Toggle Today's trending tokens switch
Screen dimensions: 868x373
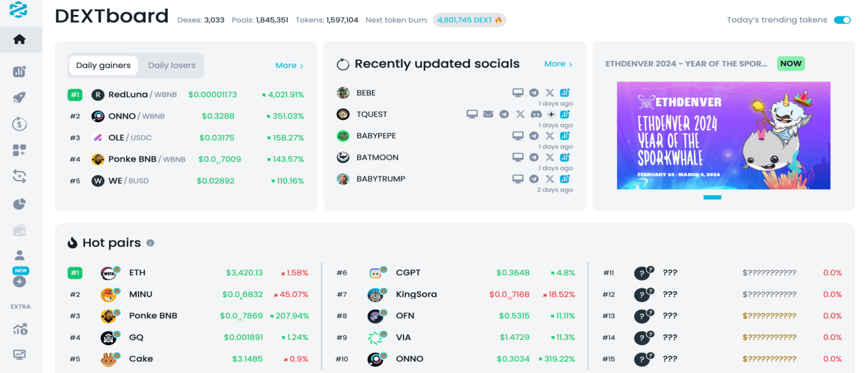click(x=842, y=20)
